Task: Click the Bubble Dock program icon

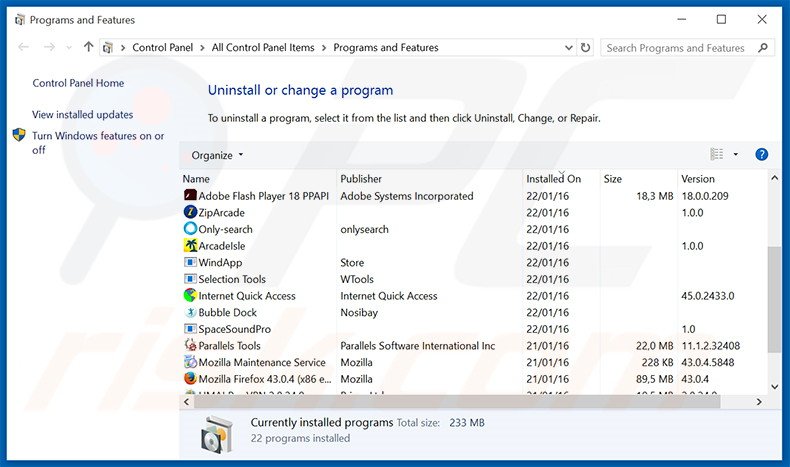Action: pos(190,312)
